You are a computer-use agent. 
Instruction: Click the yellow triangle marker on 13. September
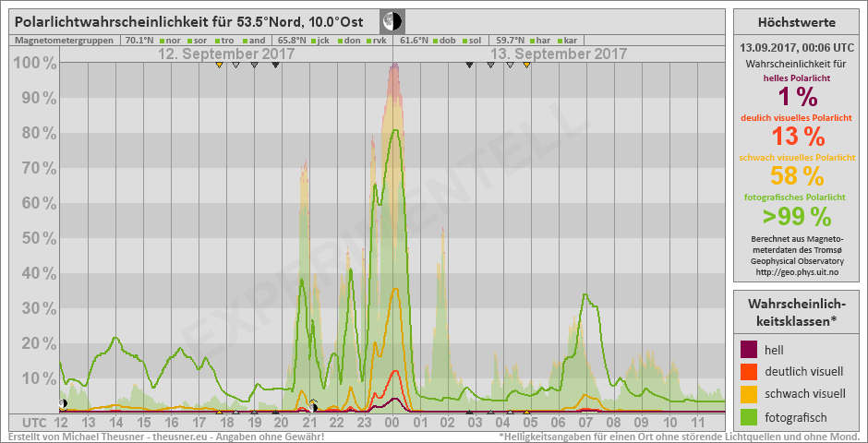click(526, 66)
